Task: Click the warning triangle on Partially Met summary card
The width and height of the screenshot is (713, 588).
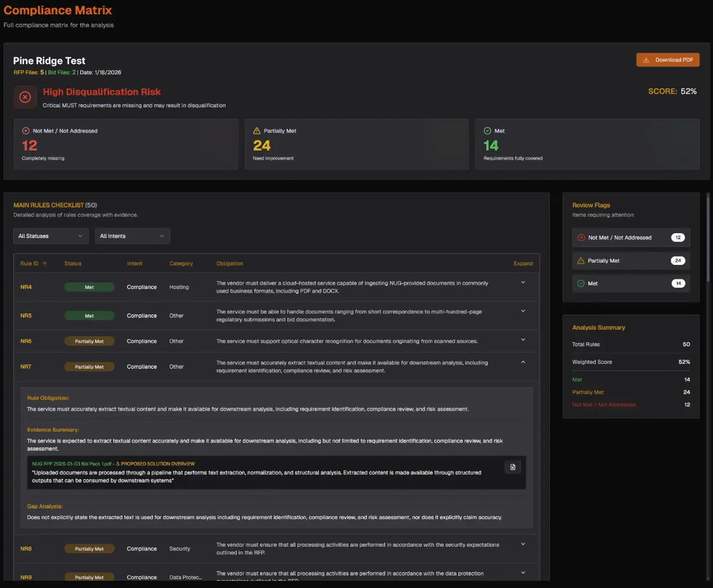Action: pyautogui.click(x=257, y=131)
